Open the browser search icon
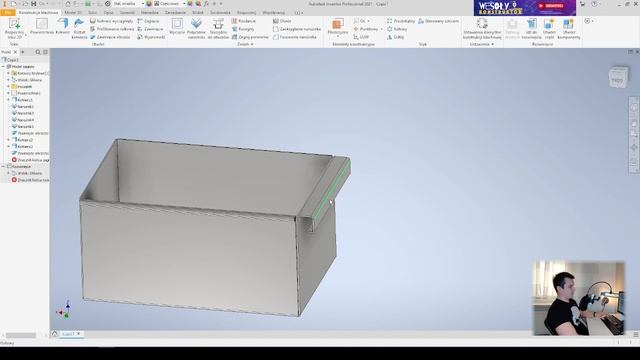The height and width of the screenshot is (360, 640). pyautogui.click(x=38, y=52)
